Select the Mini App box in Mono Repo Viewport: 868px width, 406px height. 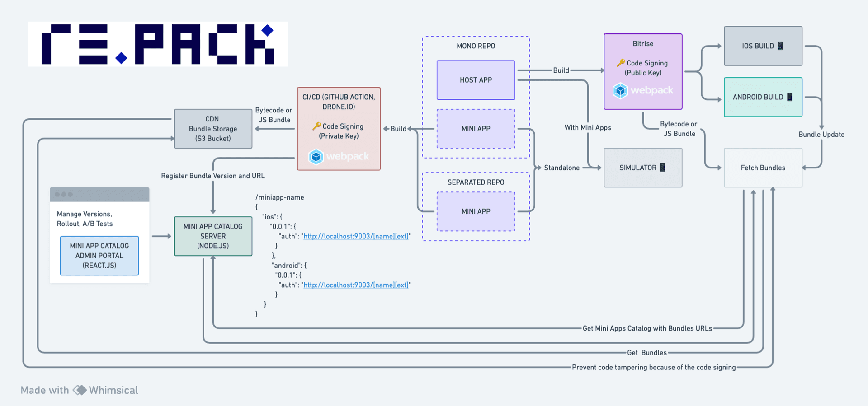476,129
